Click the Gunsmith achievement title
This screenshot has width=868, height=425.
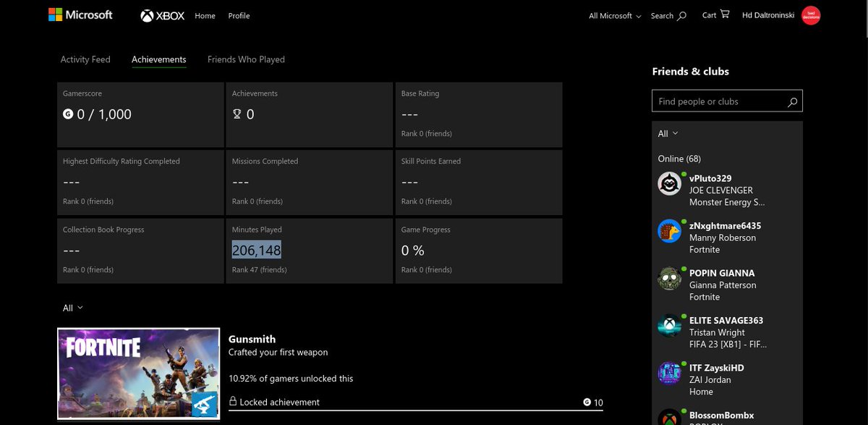(x=252, y=339)
